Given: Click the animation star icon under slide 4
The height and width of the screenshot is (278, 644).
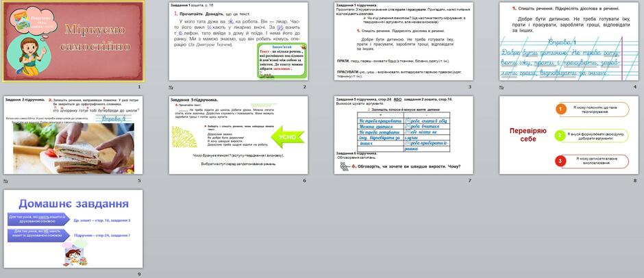Looking at the screenshot, I should pos(501,87).
